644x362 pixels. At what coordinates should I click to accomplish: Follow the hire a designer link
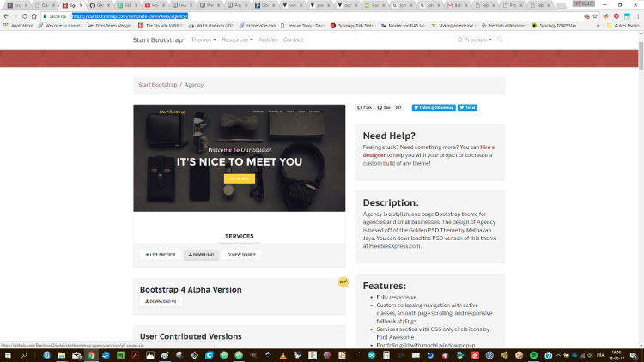[428, 151]
